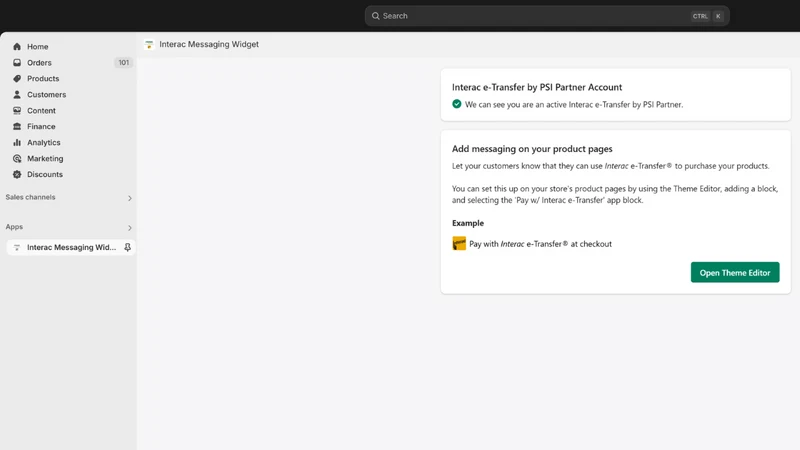Expand the Sales channels section chevron
Screen dimensions: 800x450
tap(130, 198)
